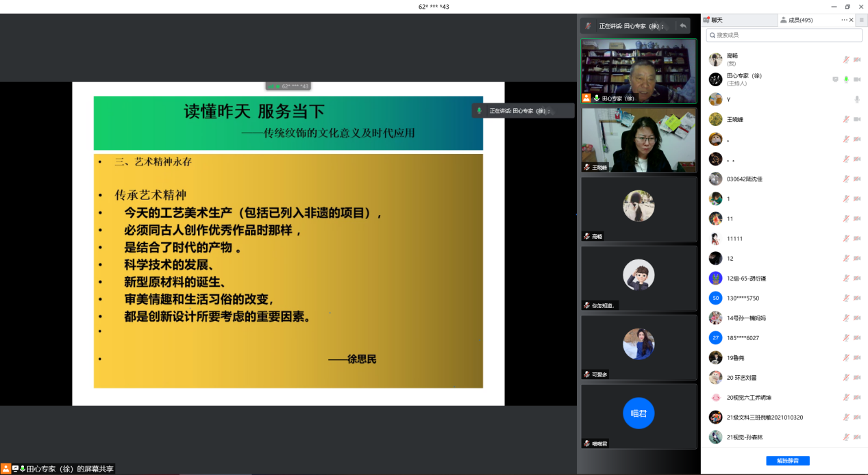Click screen-share icon beside 田心专家 (徐) in list

(835, 79)
